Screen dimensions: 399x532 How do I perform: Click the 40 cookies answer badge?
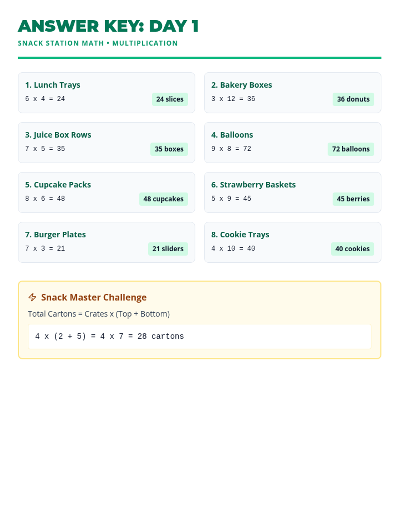point(352,249)
